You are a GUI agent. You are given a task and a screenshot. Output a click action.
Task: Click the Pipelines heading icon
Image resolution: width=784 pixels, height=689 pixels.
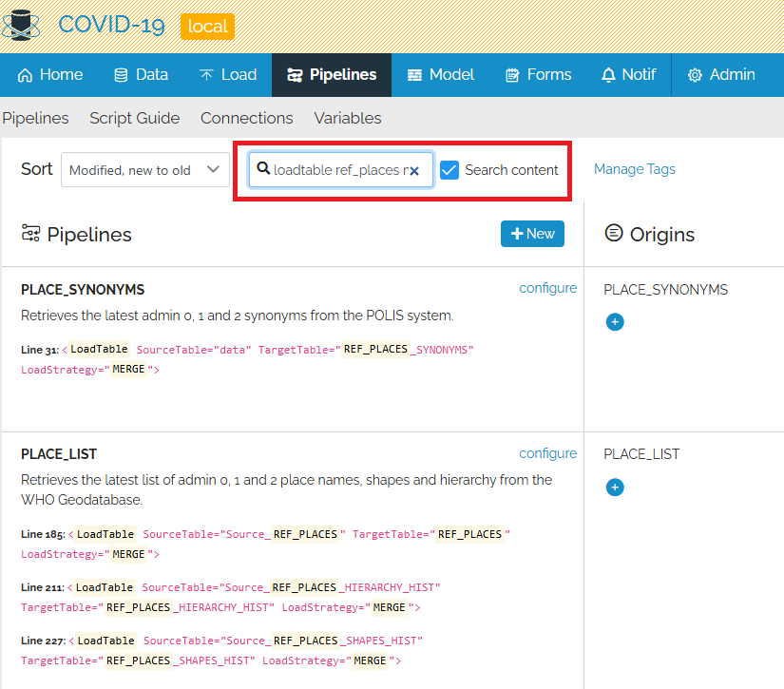(x=30, y=234)
